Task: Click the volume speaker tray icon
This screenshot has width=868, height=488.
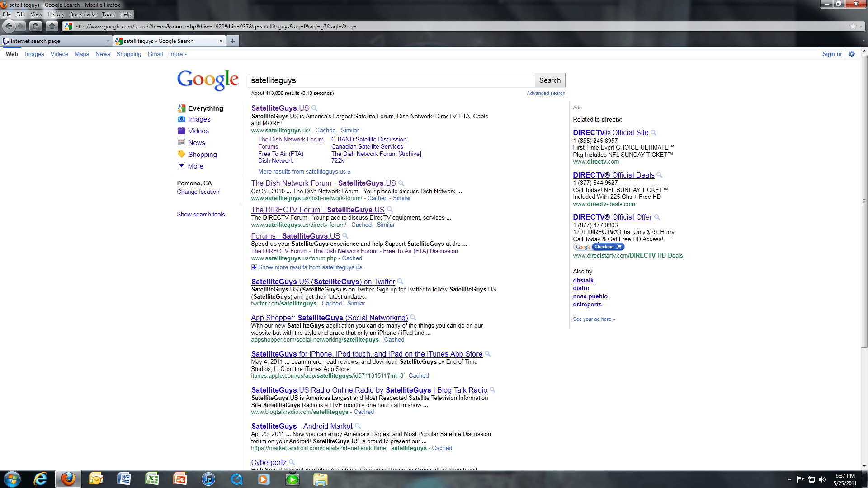Action: (822, 479)
